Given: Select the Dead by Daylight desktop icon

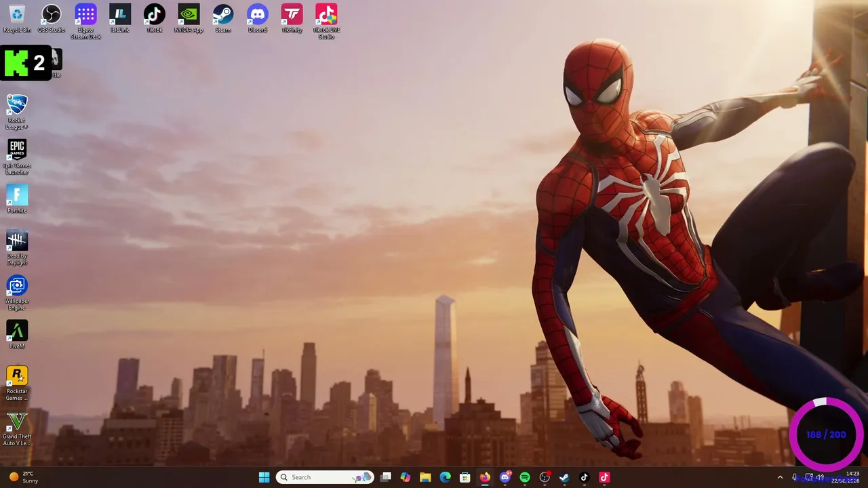Looking at the screenshot, I should click(x=17, y=248).
